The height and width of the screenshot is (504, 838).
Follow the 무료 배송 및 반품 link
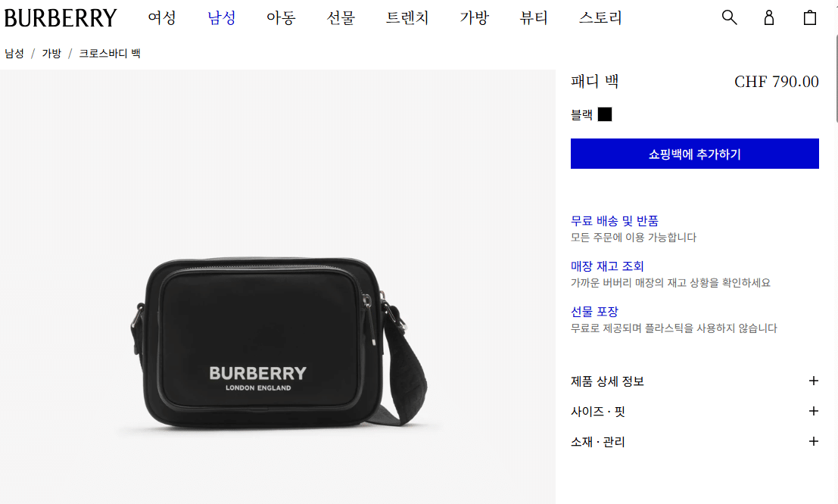pos(615,221)
